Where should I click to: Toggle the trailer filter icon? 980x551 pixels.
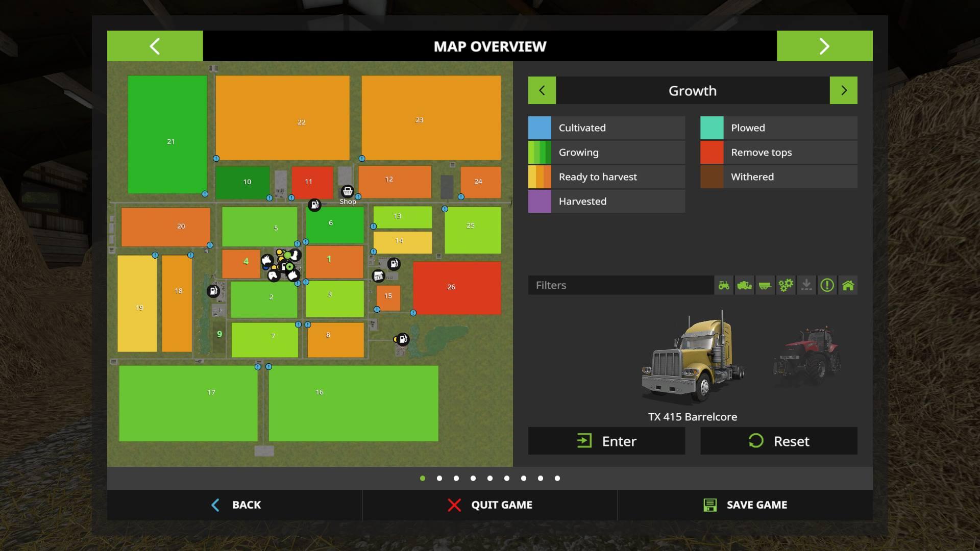(765, 285)
